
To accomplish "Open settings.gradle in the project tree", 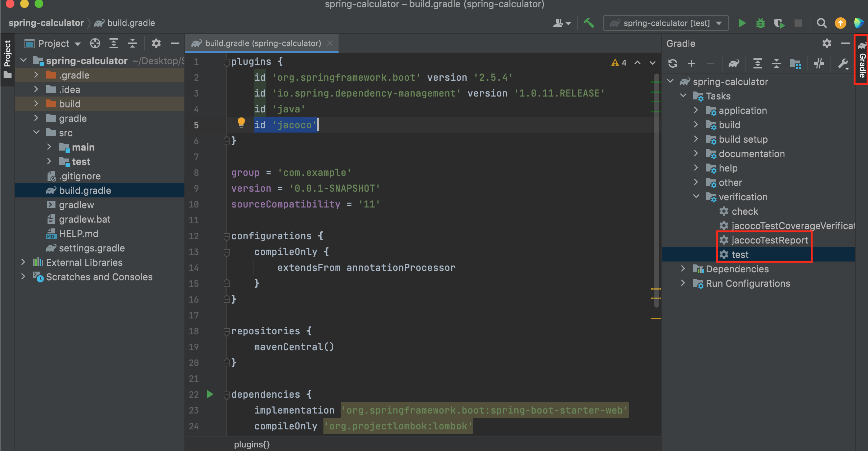I will coord(91,248).
